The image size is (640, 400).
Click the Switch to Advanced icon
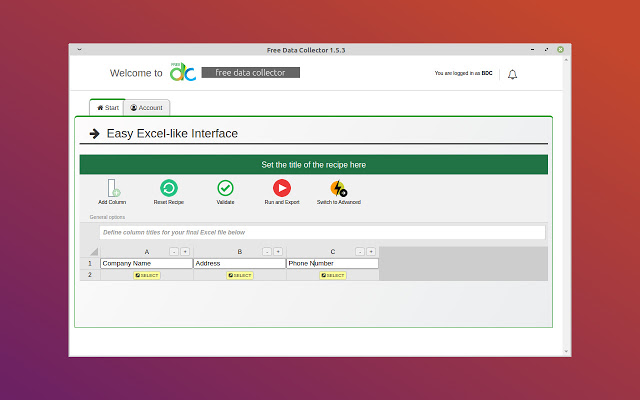tap(338, 188)
